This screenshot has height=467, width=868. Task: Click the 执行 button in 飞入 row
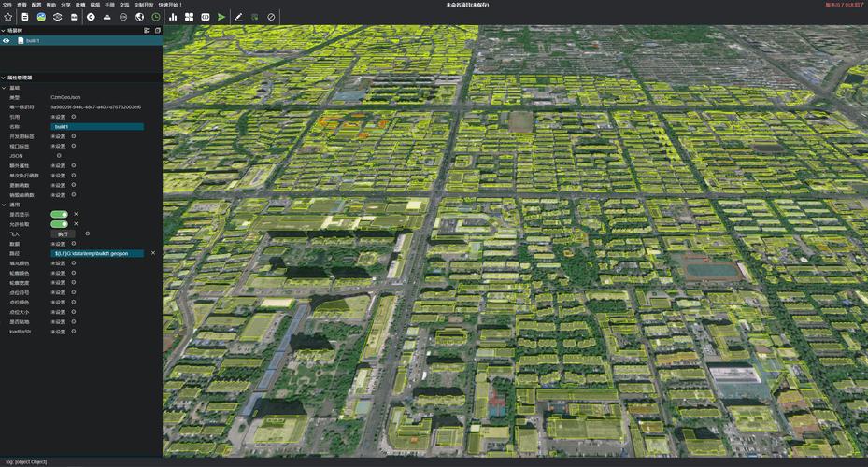point(63,234)
